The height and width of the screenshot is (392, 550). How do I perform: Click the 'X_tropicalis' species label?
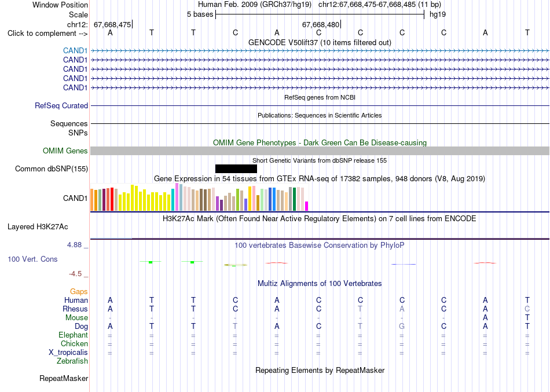click(68, 353)
